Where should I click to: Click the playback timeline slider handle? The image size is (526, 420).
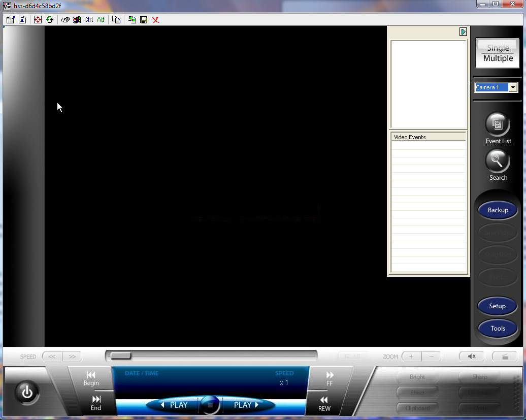click(x=121, y=356)
